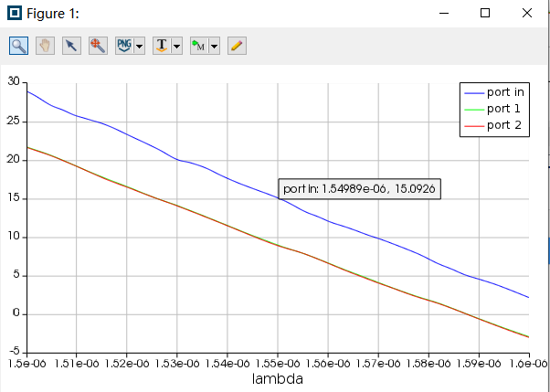This screenshot has width=550, height=392.
Task: Click the green 'port 1' legend line
Action: click(x=474, y=110)
